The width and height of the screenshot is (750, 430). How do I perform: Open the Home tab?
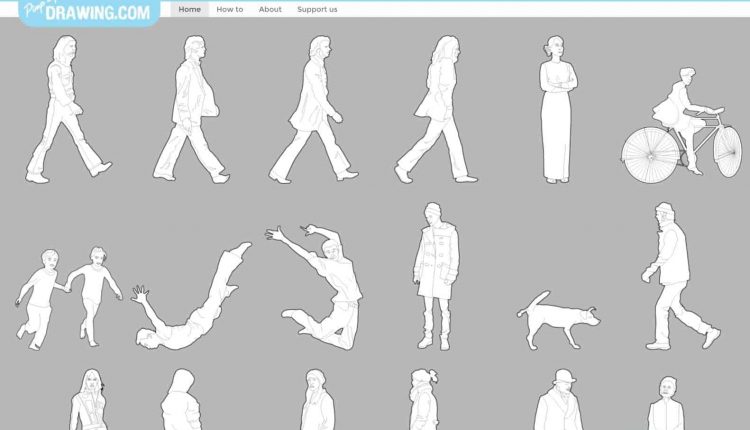point(189,9)
